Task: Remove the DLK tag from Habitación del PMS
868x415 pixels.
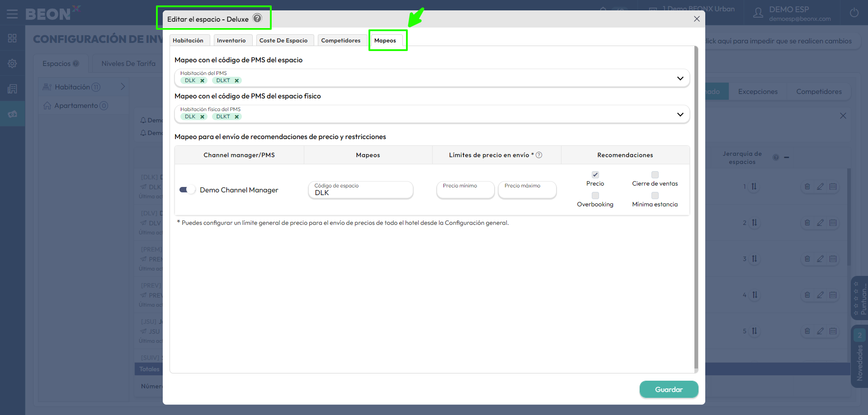Action: pos(203,80)
